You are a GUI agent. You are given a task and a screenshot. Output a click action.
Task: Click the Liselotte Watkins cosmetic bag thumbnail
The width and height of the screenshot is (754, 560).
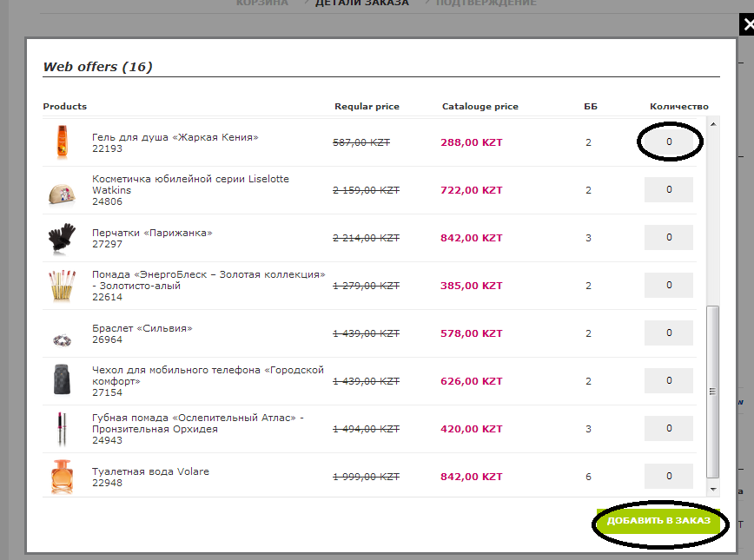[62, 194]
